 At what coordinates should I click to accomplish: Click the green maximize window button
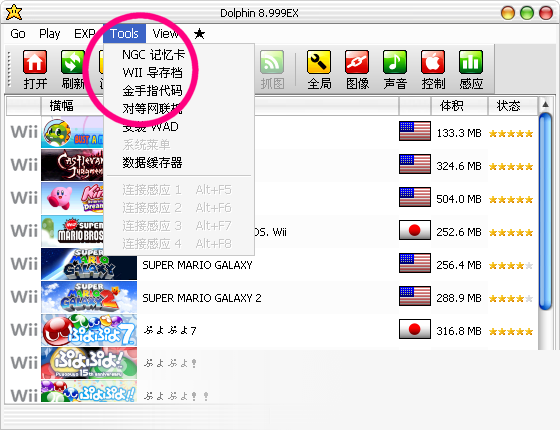[527, 13]
